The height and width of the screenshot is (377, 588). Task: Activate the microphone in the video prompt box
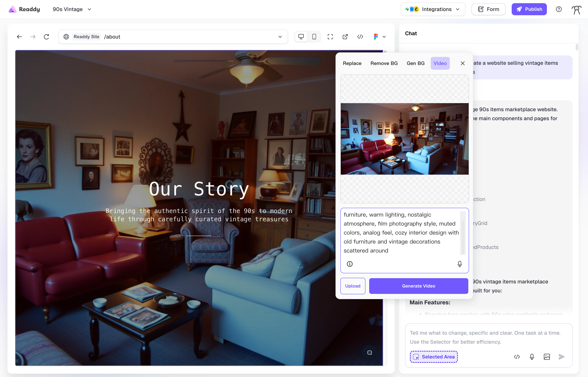[x=459, y=264]
